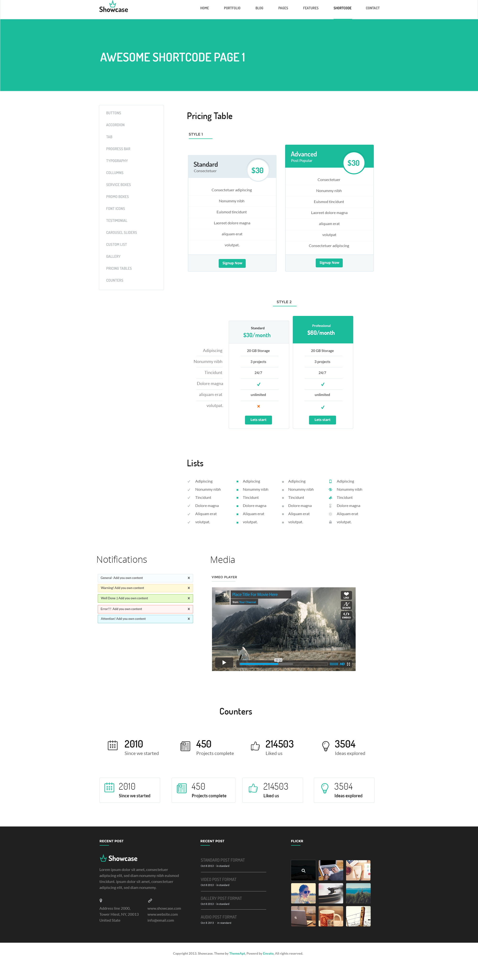Click Lets start under Professional plan
Image resolution: width=478 pixels, height=980 pixels.
tap(322, 420)
